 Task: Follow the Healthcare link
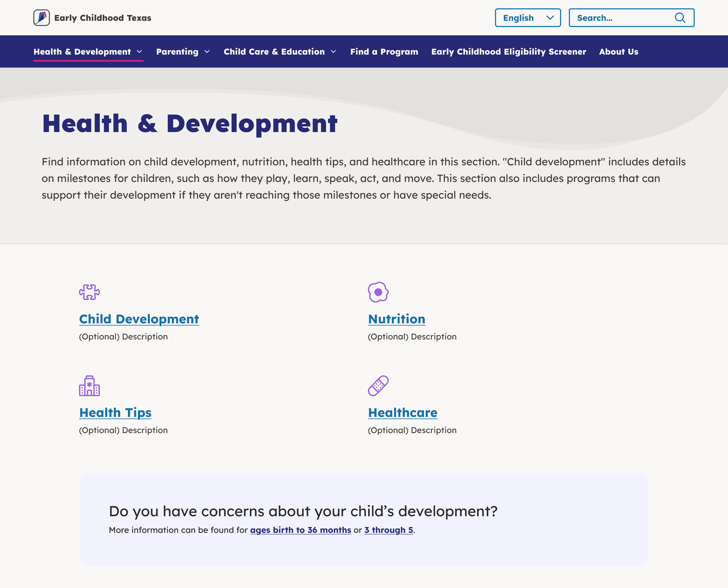click(x=402, y=413)
